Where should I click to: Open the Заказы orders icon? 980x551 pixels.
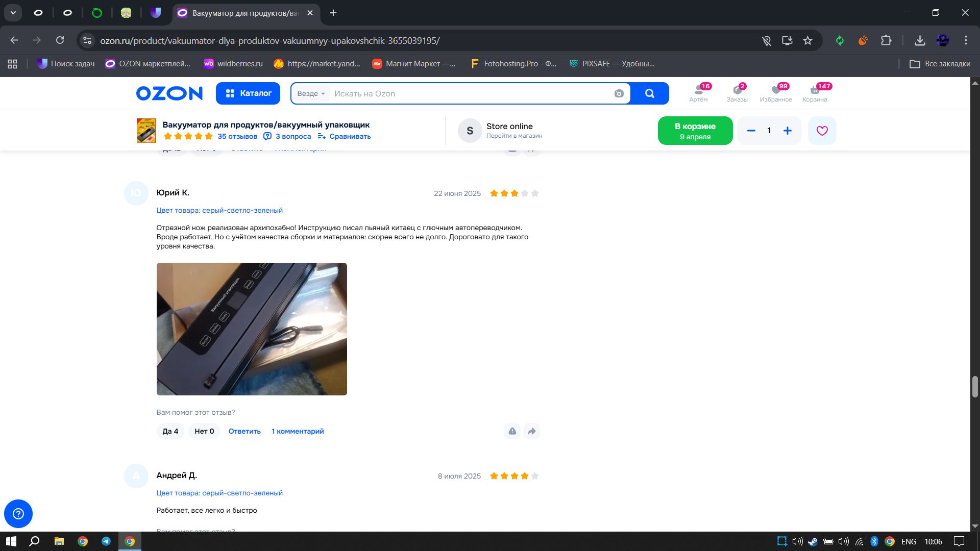coord(737,93)
